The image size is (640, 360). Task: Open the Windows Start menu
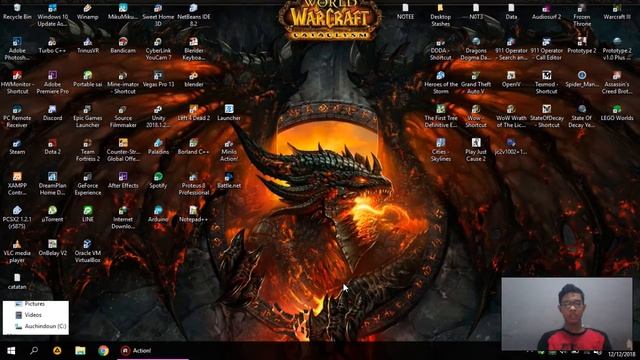click(11, 351)
